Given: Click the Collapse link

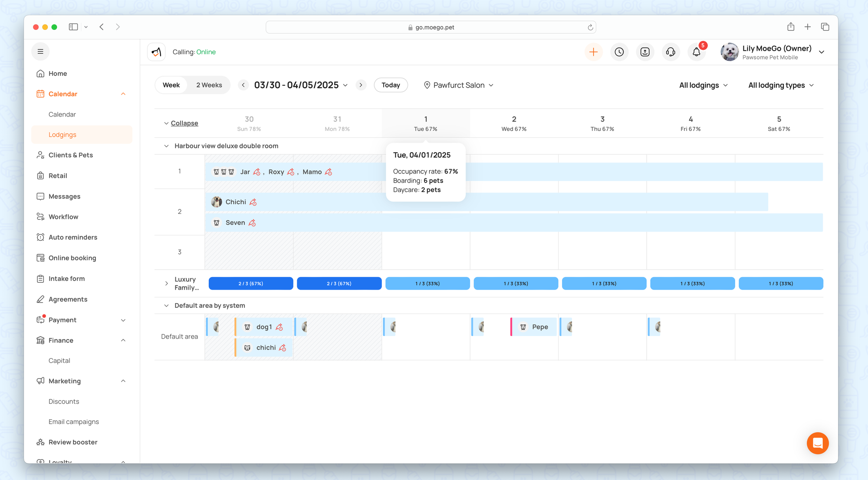Looking at the screenshot, I should tap(184, 123).
